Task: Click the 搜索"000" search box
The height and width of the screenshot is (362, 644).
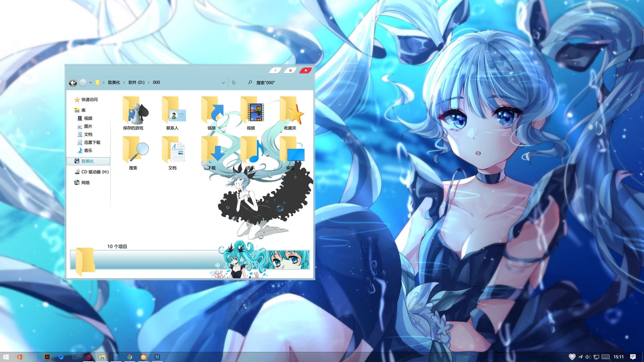Action: (x=278, y=82)
